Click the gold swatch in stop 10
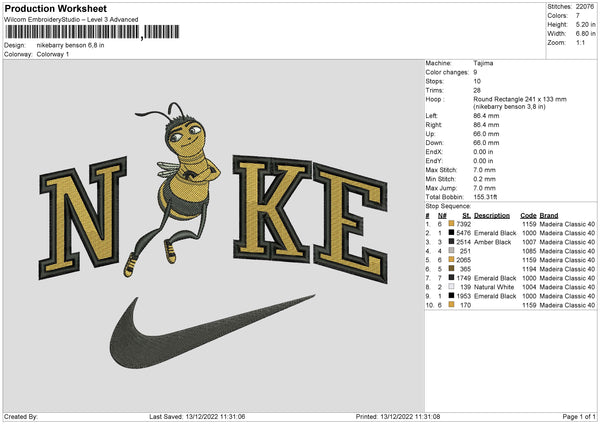The height and width of the screenshot is (424, 600). [451, 305]
